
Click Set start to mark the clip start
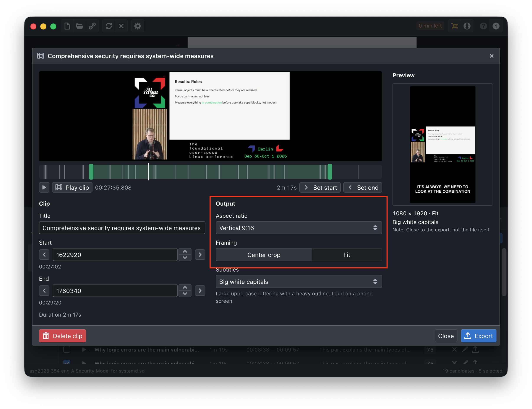pyautogui.click(x=320, y=187)
